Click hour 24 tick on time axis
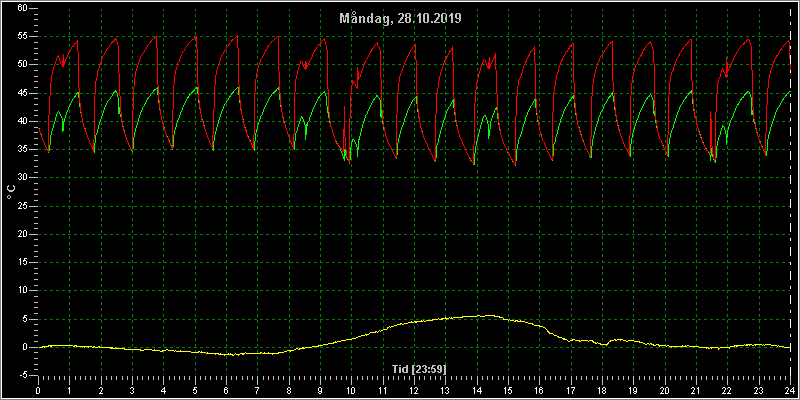 (x=790, y=390)
